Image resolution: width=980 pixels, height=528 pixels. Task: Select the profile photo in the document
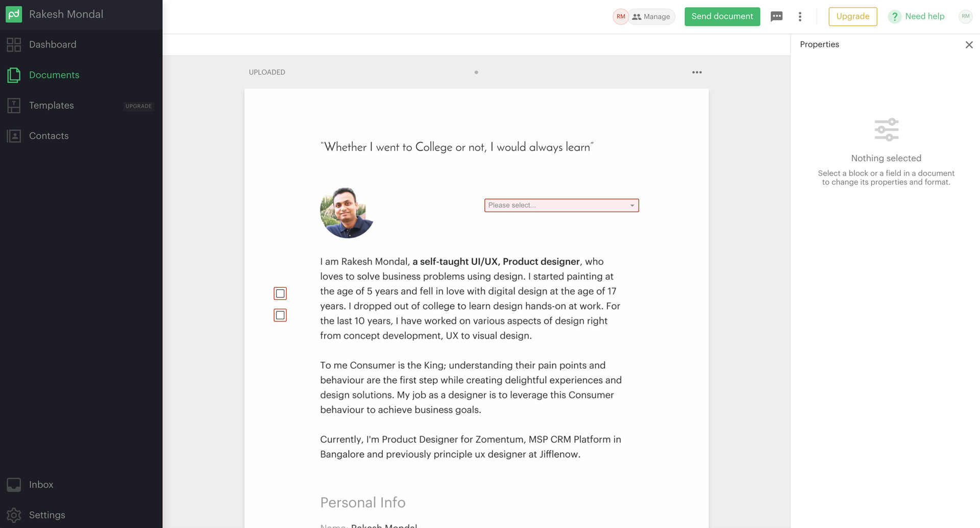pos(347,213)
